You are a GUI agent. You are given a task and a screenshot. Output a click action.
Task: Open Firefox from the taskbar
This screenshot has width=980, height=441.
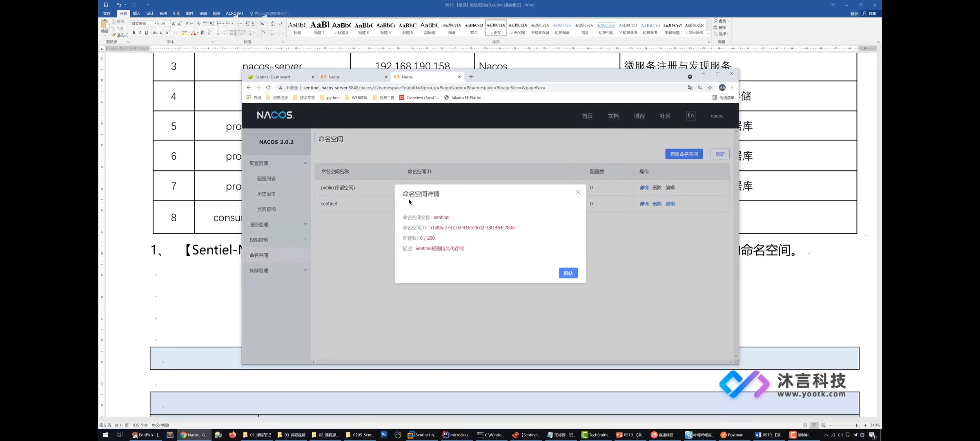232,435
